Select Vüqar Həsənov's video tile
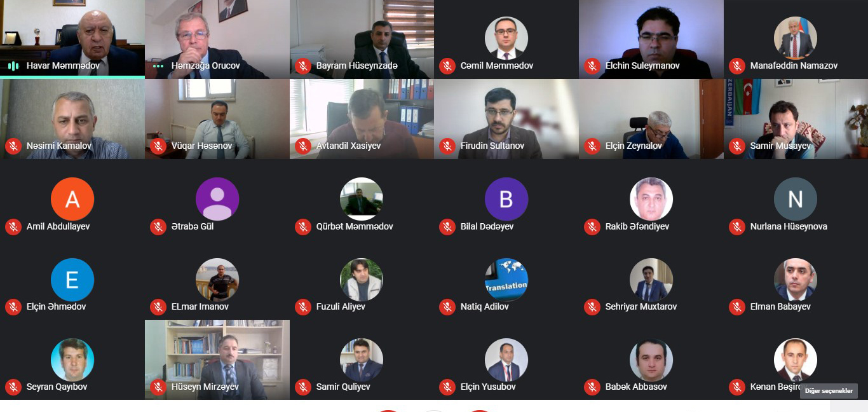The height and width of the screenshot is (412, 868). click(x=217, y=119)
